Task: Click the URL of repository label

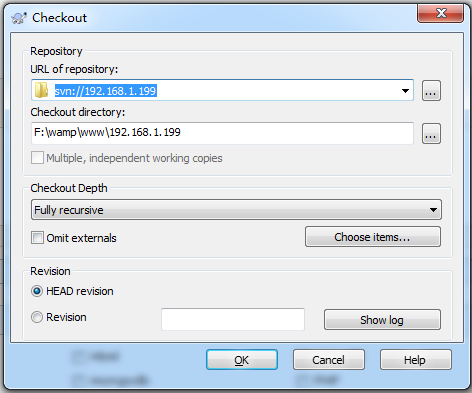Action: (74, 69)
